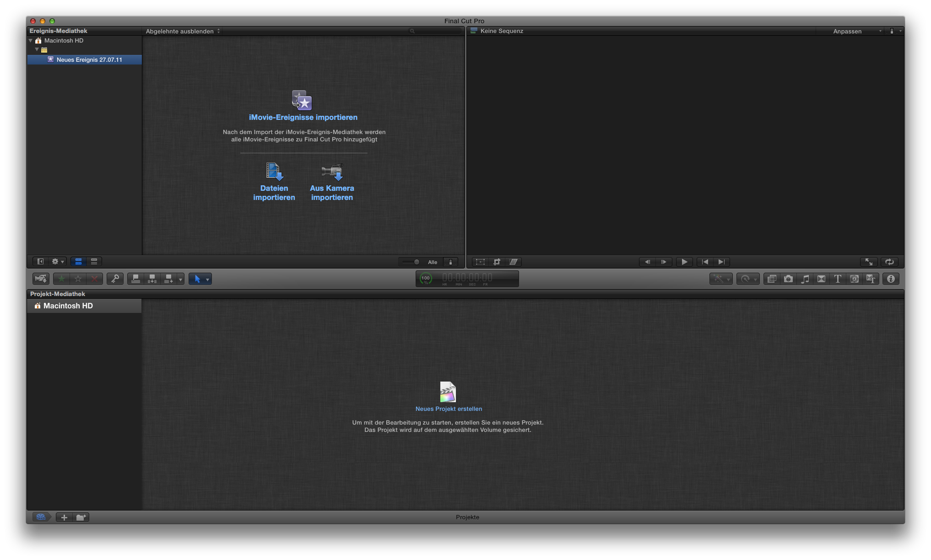Open the keyword editor key icon
The height and width of the screenshot is (560, 931).
(115, 279)
